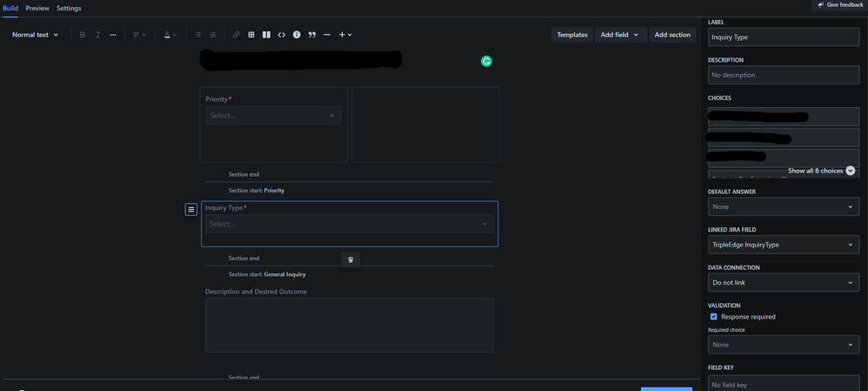Open the Templates button
This screenshot has height=391, width=868.
tap(572, 34)
